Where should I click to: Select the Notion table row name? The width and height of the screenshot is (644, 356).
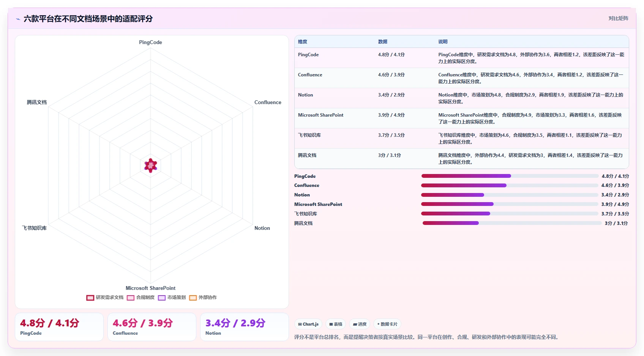(305, 95)
